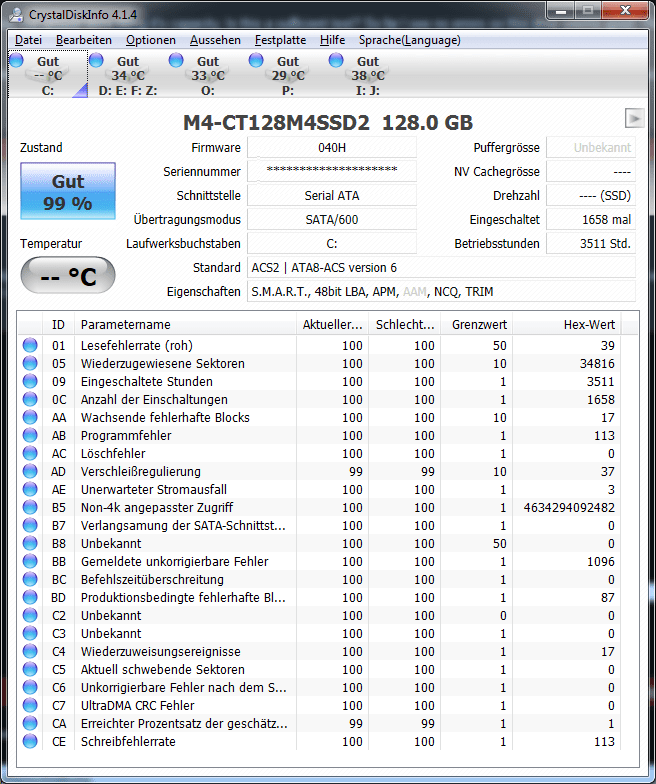Open the Aussehen menu

pyautogui.click(x=215, y=40)
